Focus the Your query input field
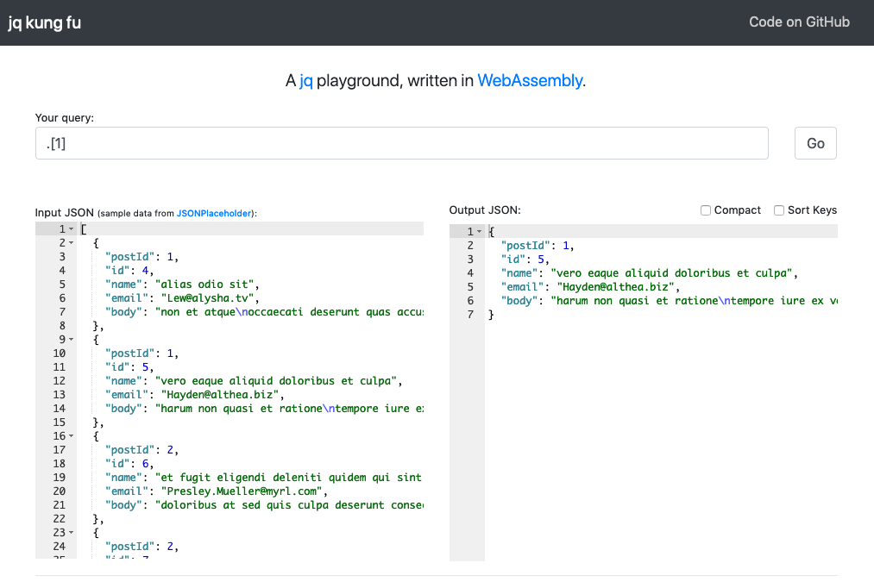 point(401,143)
